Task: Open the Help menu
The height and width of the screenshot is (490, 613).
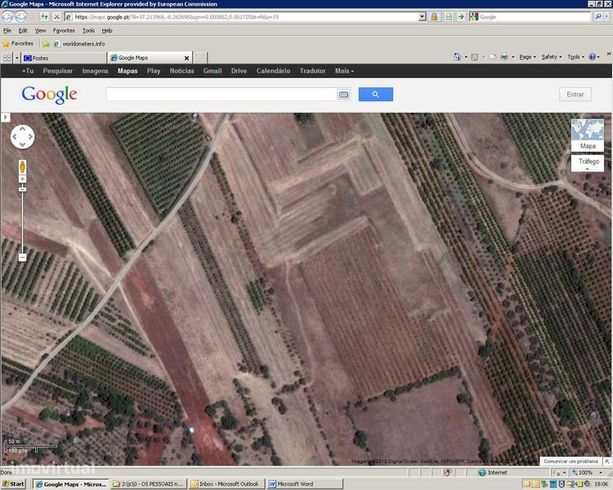Action: pos(107,31)
